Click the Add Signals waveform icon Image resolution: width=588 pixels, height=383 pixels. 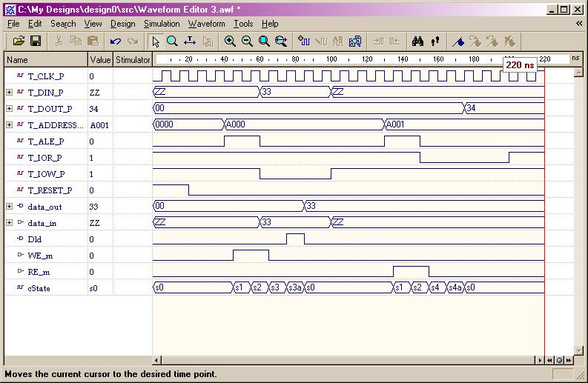tap(303, 41)
